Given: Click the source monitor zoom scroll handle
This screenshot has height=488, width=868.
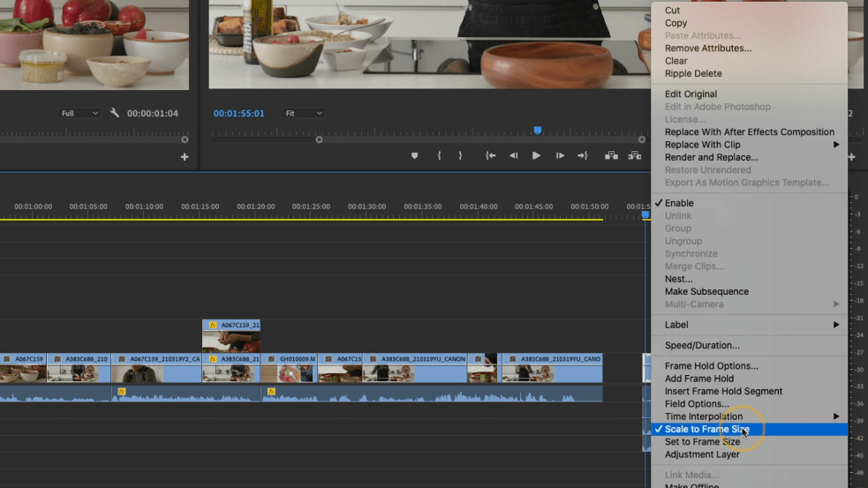Looking at the screenshot, I should pos(185,140).
